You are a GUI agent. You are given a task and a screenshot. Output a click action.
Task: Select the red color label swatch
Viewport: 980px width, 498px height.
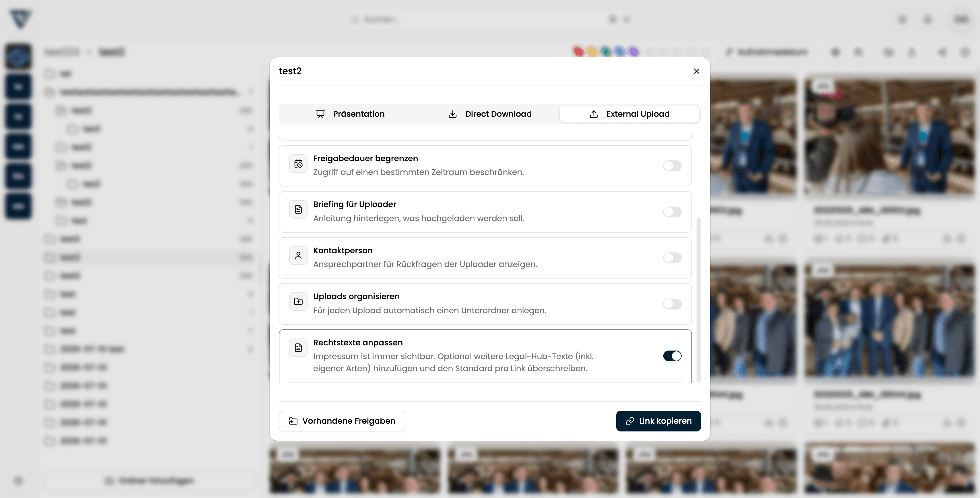(x=578, y=52)
